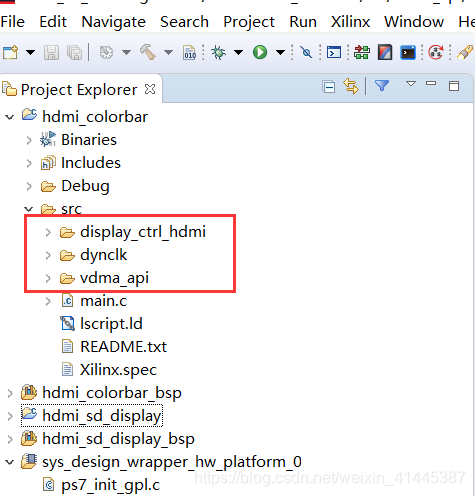475x496 pixels.
Task: Click Collapse All in Project Explorer
Action: pos(329,87)
